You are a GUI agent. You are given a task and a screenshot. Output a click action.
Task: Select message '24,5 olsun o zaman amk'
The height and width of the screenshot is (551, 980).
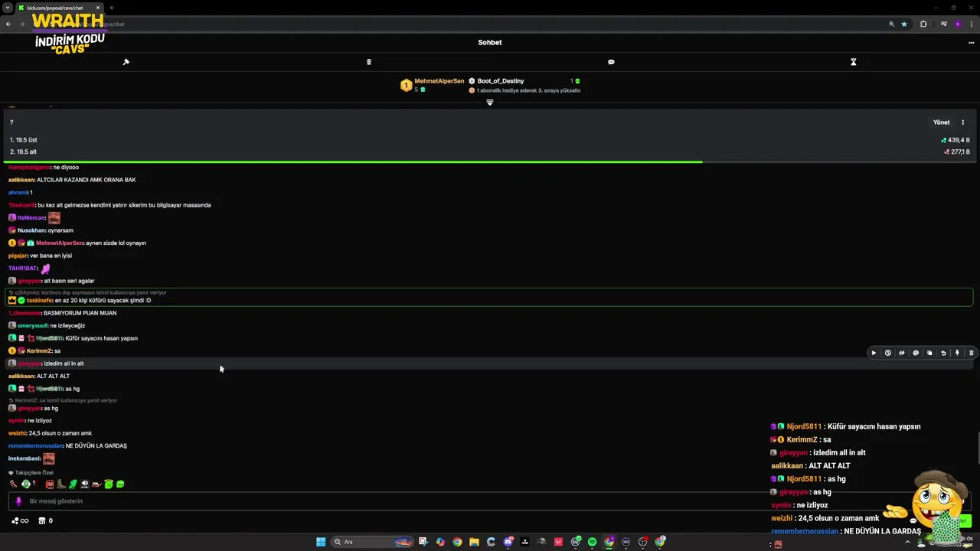tap(60, 433)
